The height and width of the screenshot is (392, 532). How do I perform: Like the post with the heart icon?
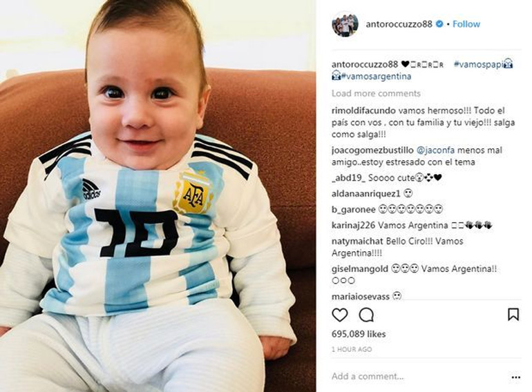(340, 315)
